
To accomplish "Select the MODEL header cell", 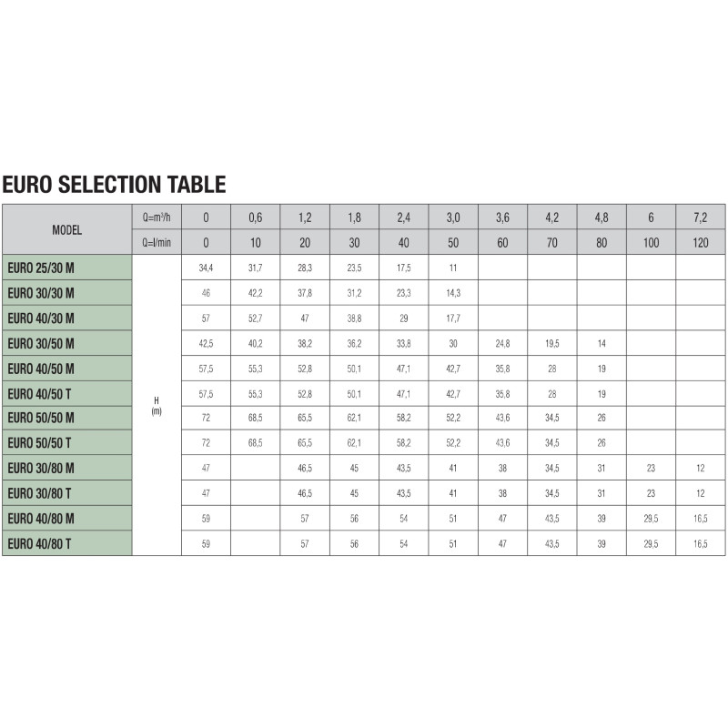I will pyautogui.click(x=66, y=229).
